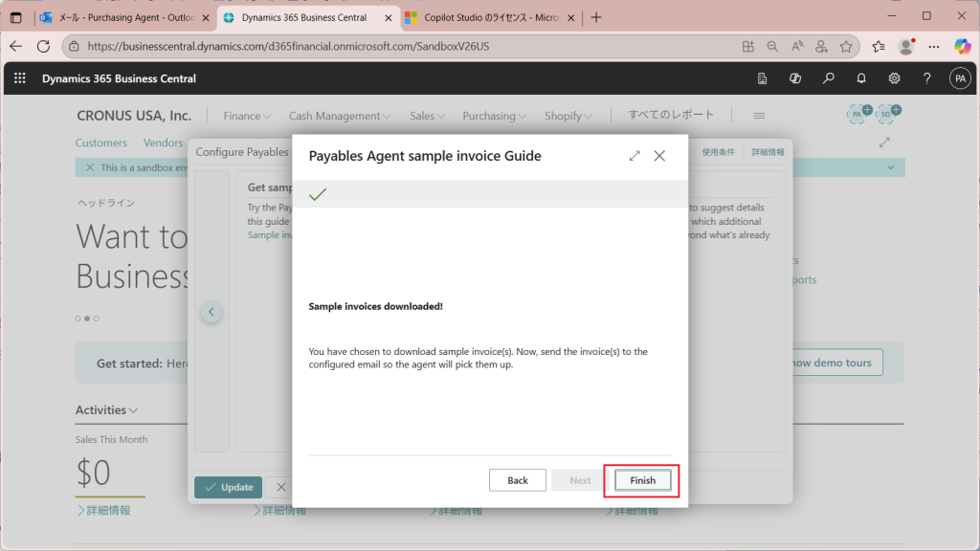Open the browser zoom magnifier icon
980x551 pixels.
pyautogui.click(x=772, y=46)
